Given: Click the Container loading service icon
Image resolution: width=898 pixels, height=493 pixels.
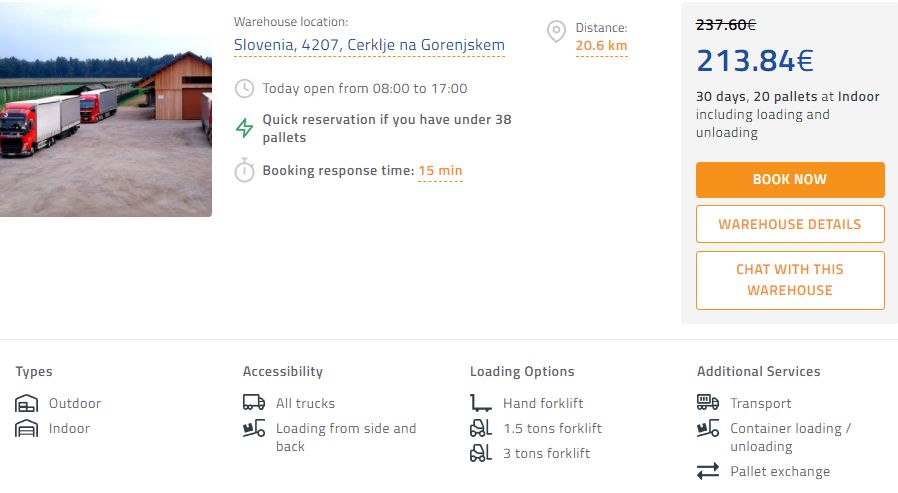Looking at the screenshot, I should [x=708, y=429].
